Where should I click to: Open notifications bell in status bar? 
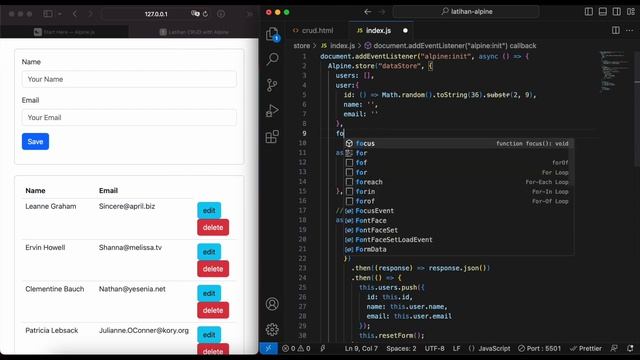630,348
